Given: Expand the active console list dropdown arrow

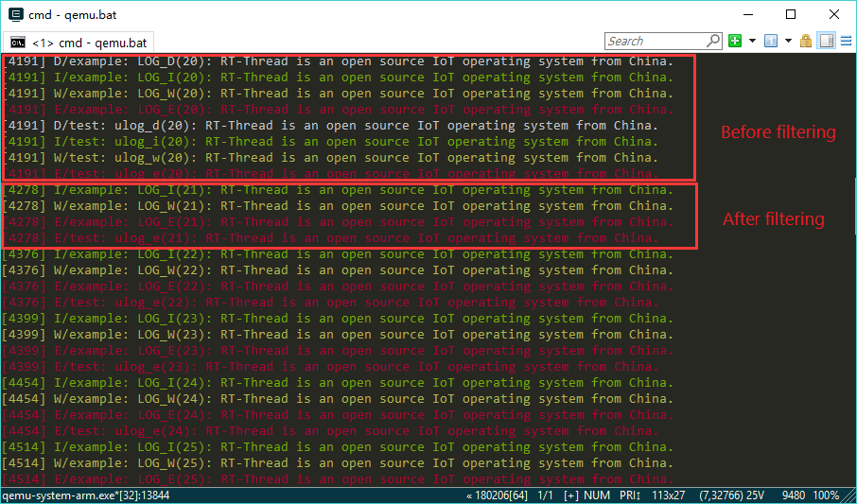Looking at the screenshot, I should (x=788, y=41).
